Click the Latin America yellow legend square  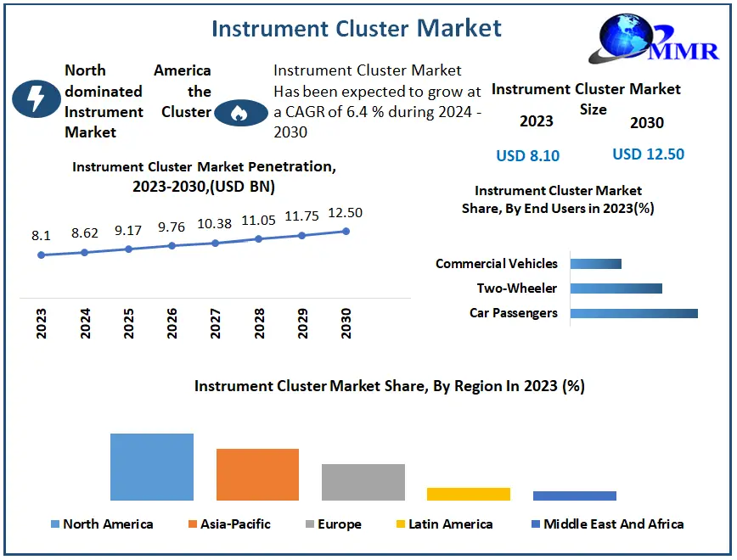[401, 524]
